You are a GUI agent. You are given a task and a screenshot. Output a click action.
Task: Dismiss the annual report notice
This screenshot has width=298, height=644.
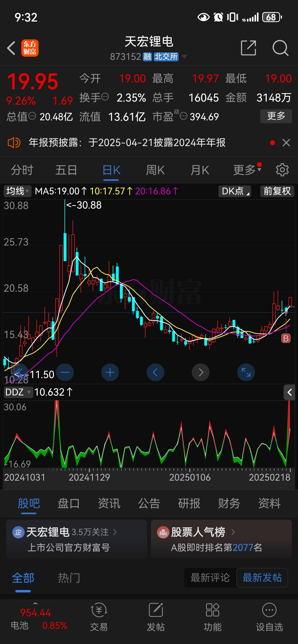(286, 143)
